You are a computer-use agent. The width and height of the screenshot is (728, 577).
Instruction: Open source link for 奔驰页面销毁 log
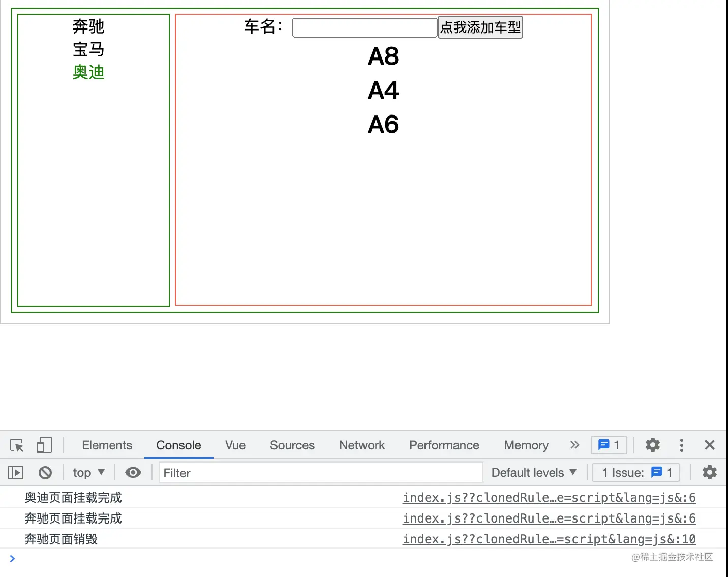pos(549,539)
